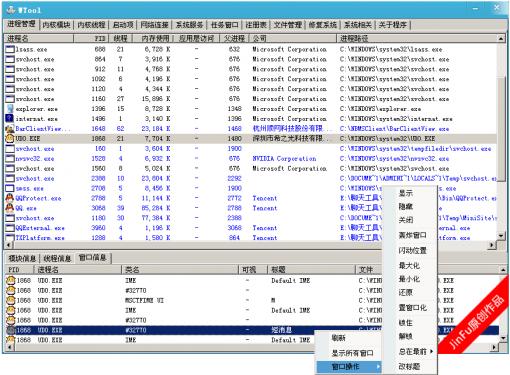
Task: Open the 内核线程 tab
Action: (x=91, y=25)
